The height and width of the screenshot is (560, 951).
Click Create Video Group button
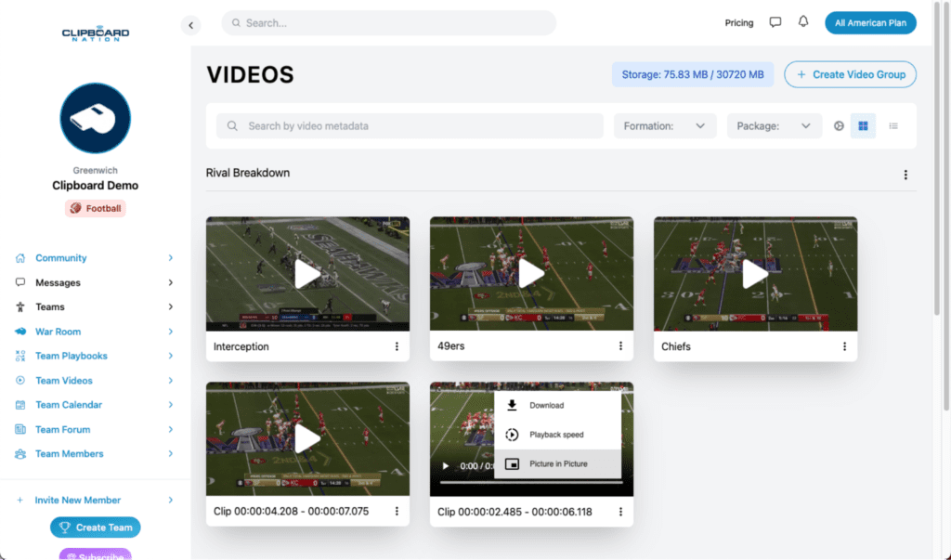point(850,74)
